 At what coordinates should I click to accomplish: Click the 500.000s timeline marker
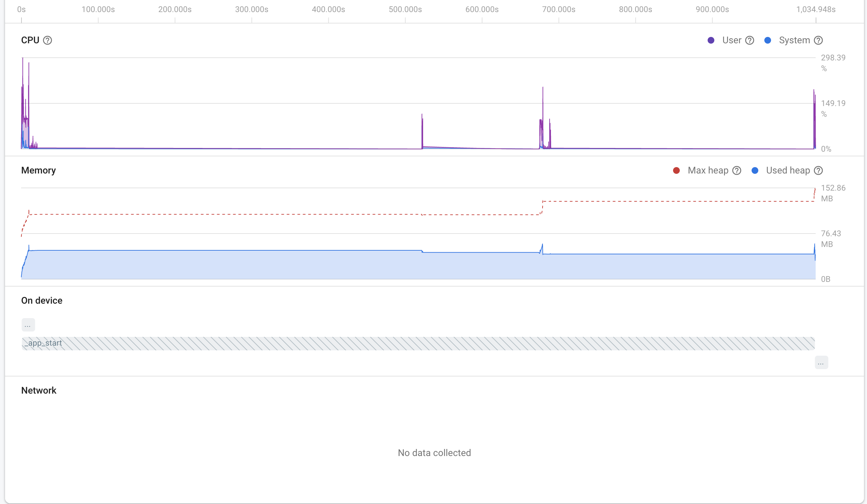click(405, 9)
